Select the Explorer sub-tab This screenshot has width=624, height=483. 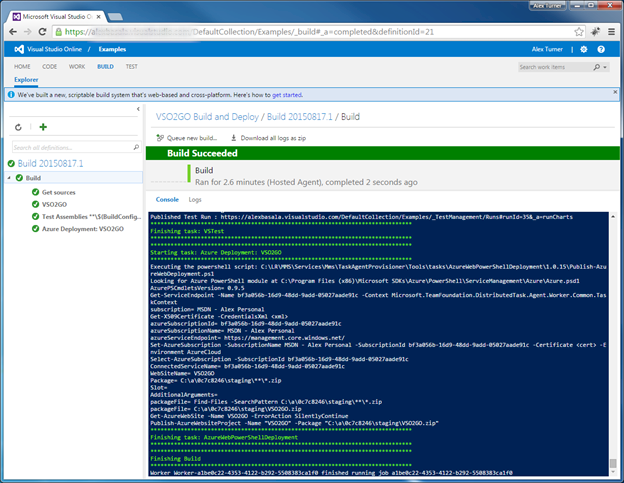26,80
